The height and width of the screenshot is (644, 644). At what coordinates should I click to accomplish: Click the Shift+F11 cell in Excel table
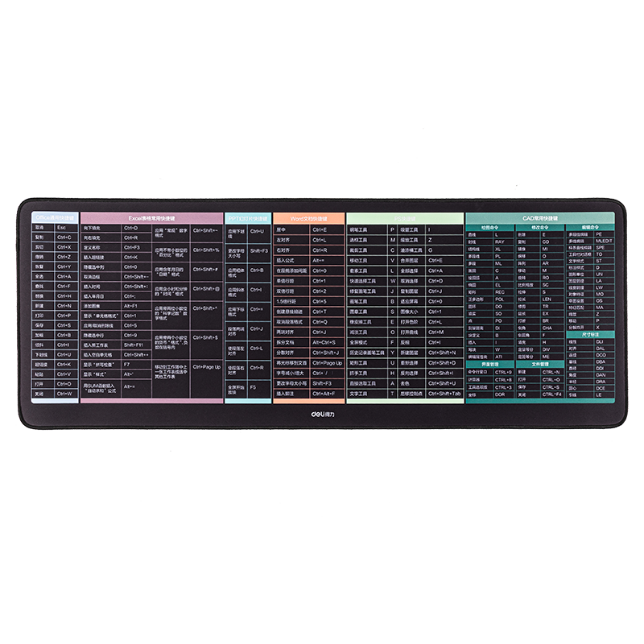(136, 345)
